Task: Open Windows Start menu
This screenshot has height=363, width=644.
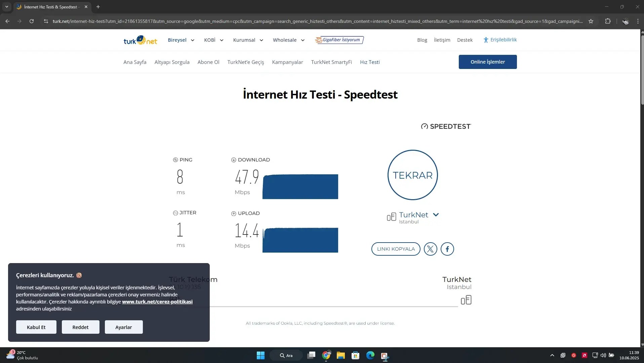Action: [x=260, y=355]
